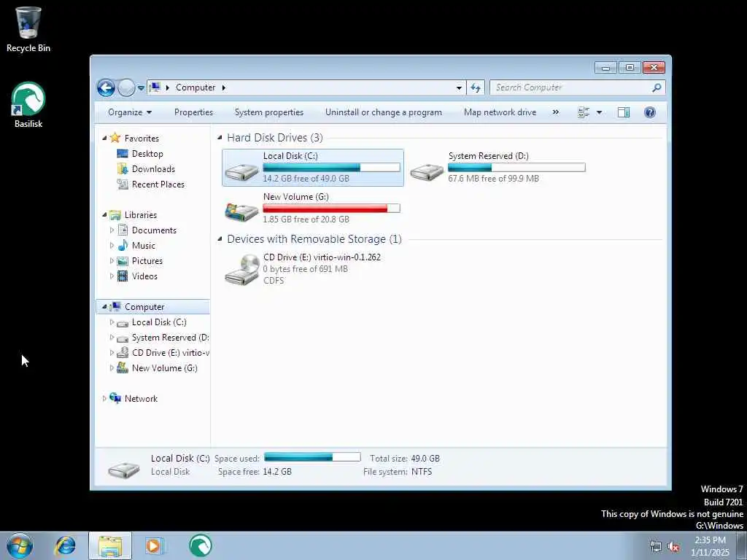
Task: Expand Local Disk (C:) in the tree
Action: tap(112, 322)
